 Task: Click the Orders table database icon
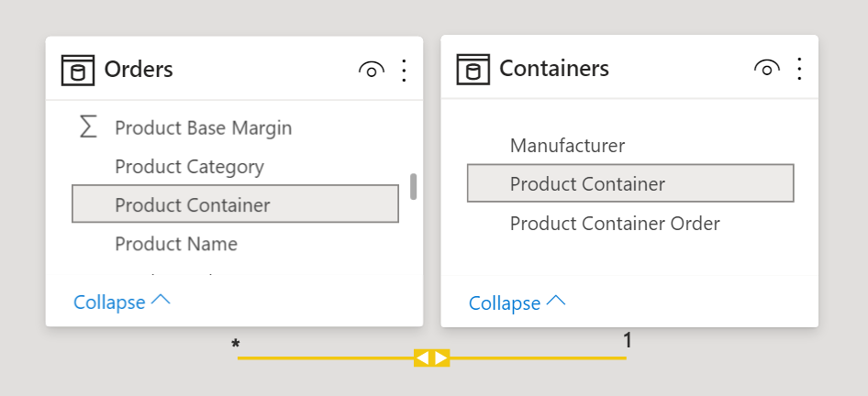[77, 71]
